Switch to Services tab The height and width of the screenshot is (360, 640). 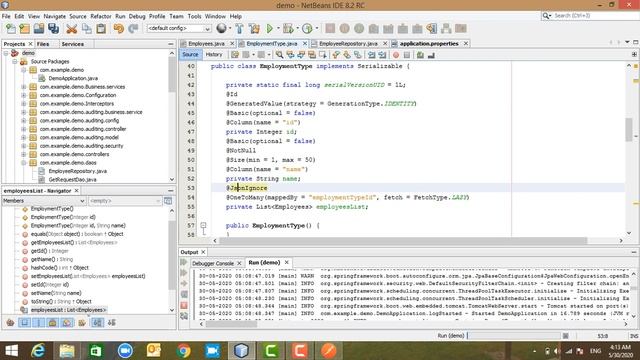click(x=73, y=44)
